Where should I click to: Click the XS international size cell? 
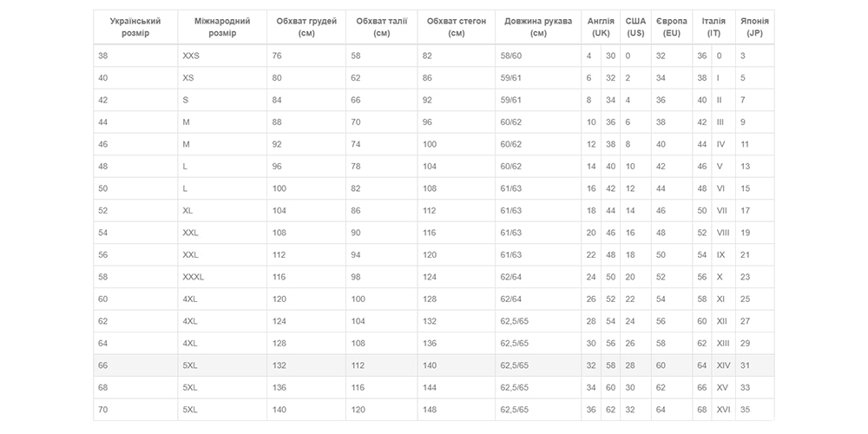pos(222,78)
